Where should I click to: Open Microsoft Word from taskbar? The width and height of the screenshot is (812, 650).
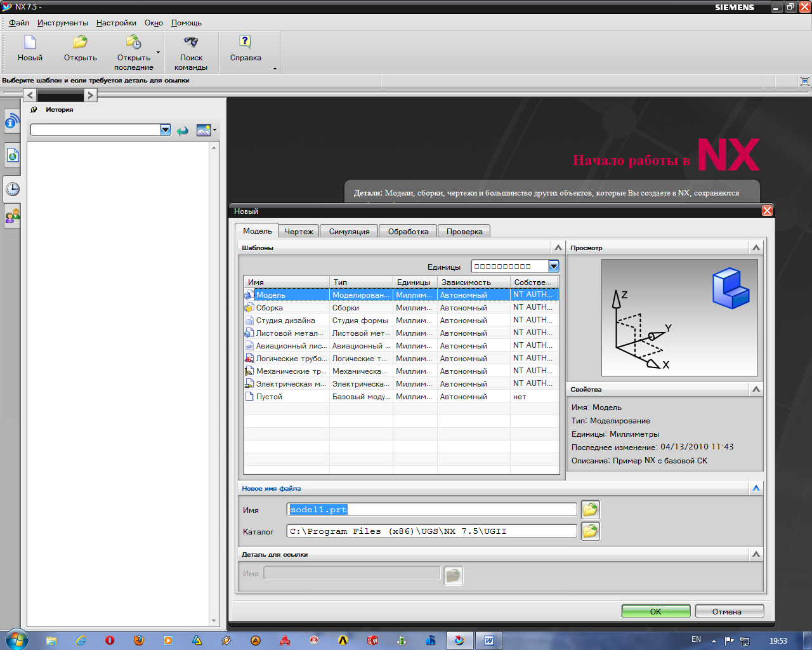pyautogui.click(x=489, y=640)
